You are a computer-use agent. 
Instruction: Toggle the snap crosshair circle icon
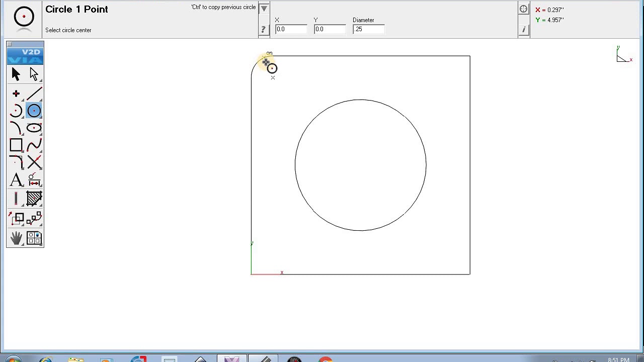(524, 9)
